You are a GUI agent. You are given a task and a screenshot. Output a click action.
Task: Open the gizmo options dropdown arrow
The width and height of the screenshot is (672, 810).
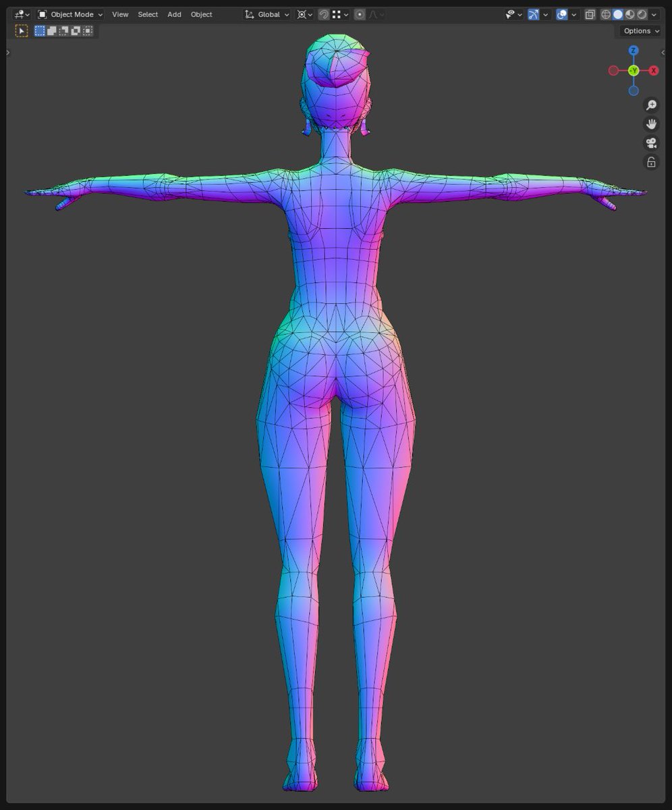[545, 14]
